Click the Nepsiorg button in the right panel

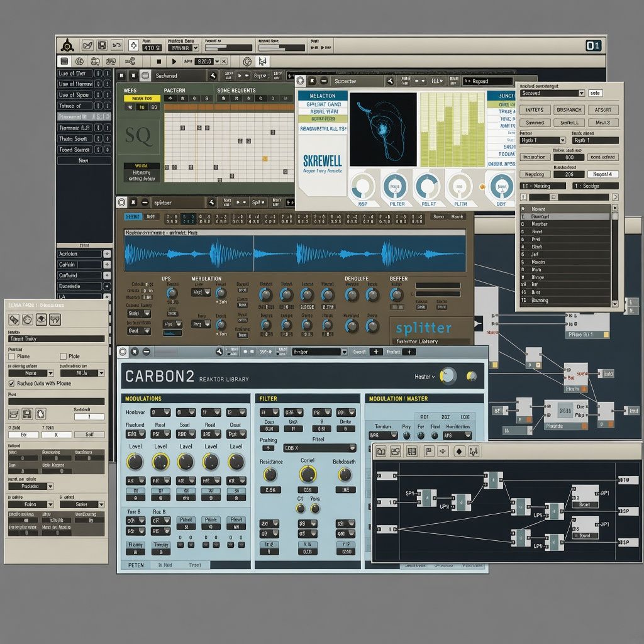535,174
